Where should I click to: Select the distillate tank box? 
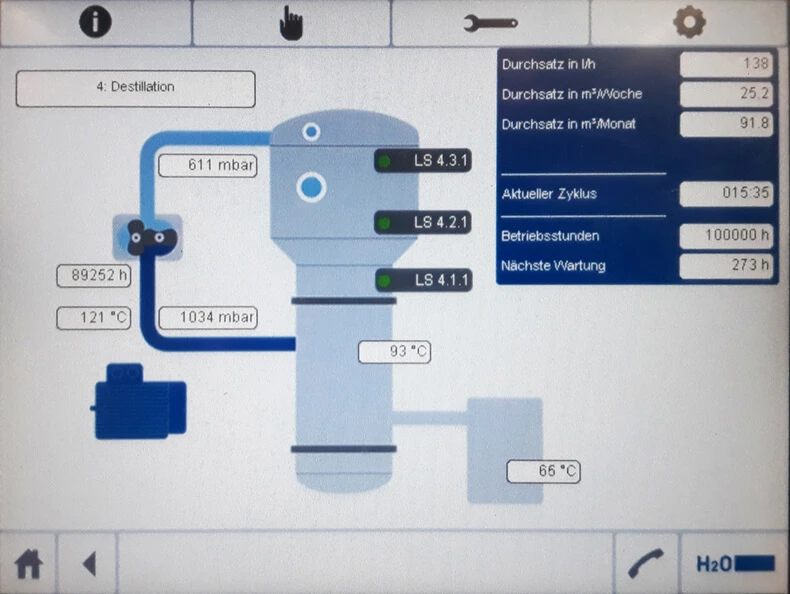[x=505, y=450]
